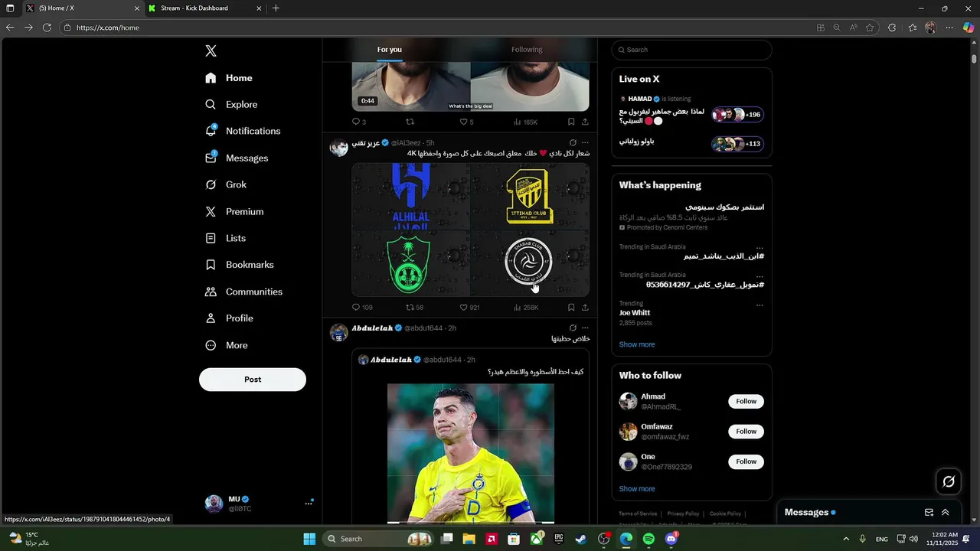The width and height of the screenshot is (980, 551).
Task: Click the Profile sidebar icon
Action: 211,318
